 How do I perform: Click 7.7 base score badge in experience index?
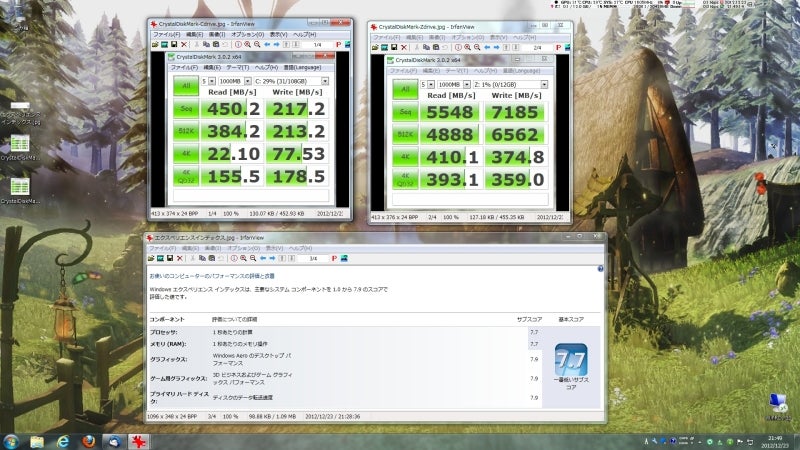[571, 360]
